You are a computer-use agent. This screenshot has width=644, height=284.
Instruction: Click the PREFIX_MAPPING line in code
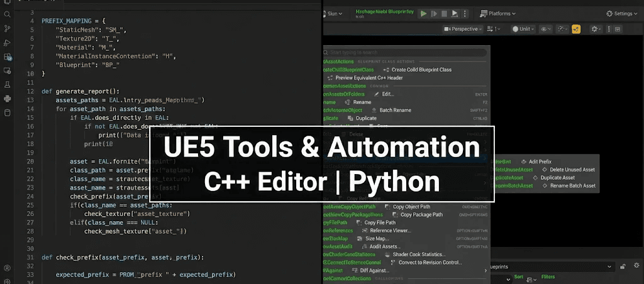pyautogui.click(x=74, y=21)
